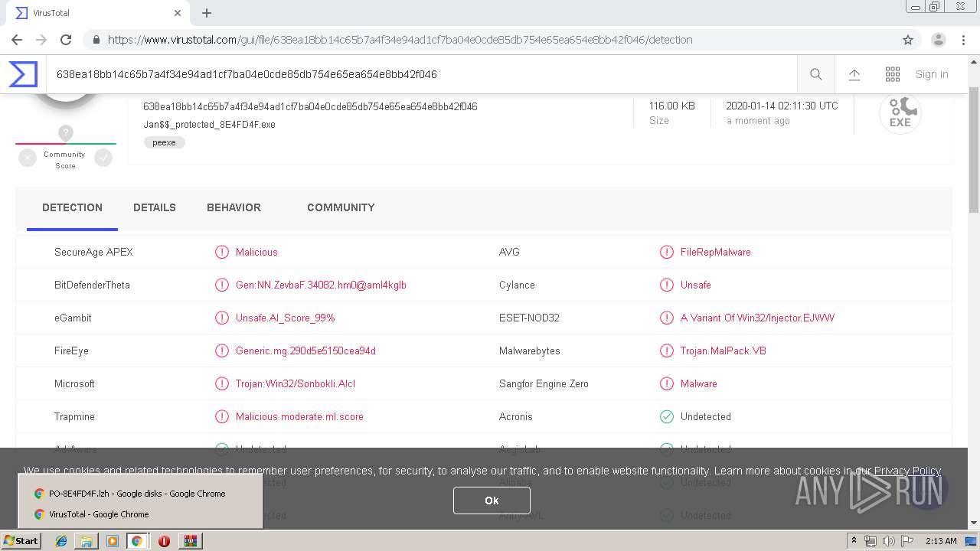This screenshot has width=980, height=551.
Task: Switch to the COMMUNITY tab
Action: (x=341, y=207)
